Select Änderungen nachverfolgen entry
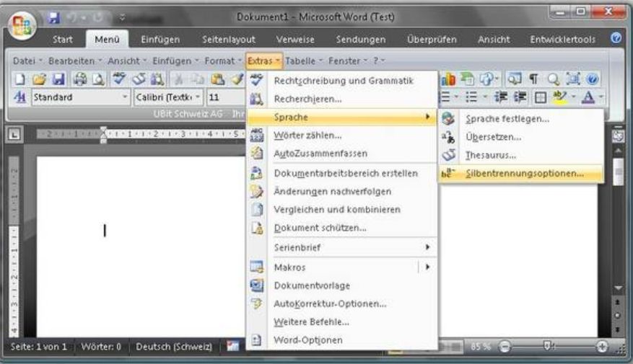 [x=342, y=192]
